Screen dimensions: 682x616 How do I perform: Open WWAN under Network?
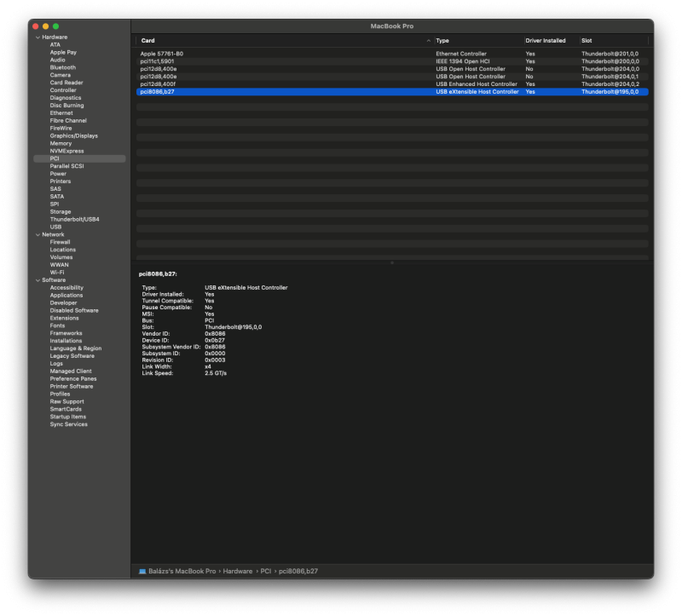[x=59, y=265]
